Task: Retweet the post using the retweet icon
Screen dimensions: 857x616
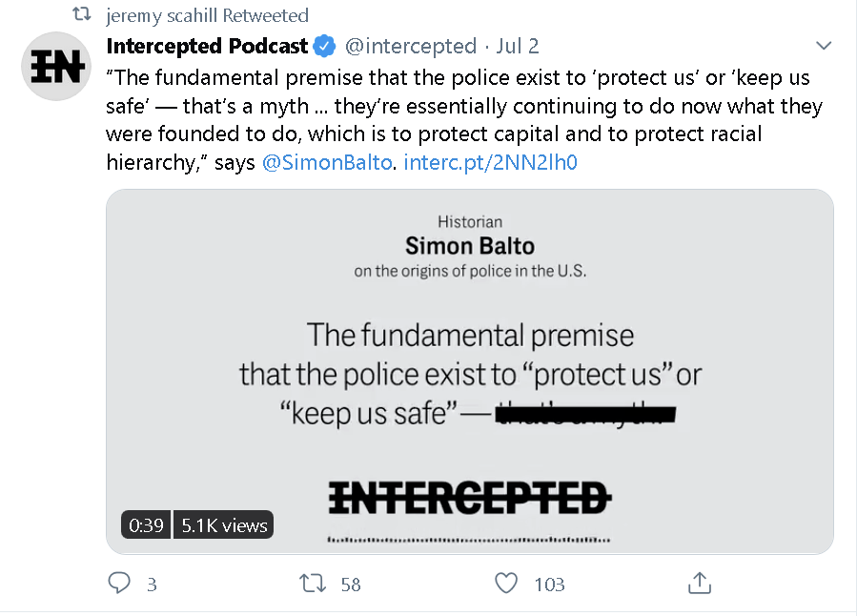Action: pos(313,584)
